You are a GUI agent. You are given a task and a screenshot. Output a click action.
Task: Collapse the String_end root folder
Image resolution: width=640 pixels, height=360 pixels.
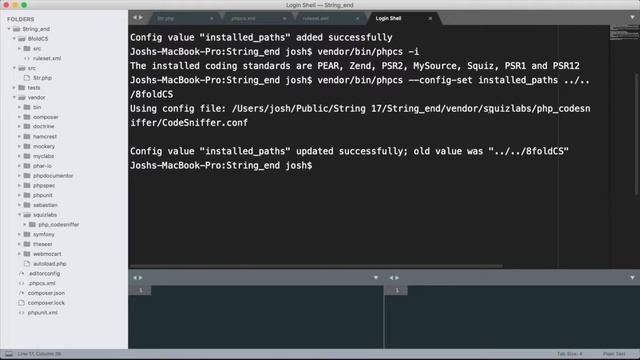point(9,29)
